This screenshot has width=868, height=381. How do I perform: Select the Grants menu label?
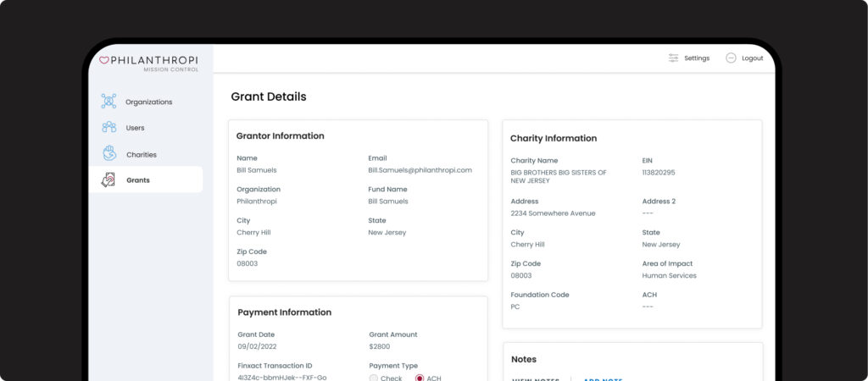click(x=137, y=180)
